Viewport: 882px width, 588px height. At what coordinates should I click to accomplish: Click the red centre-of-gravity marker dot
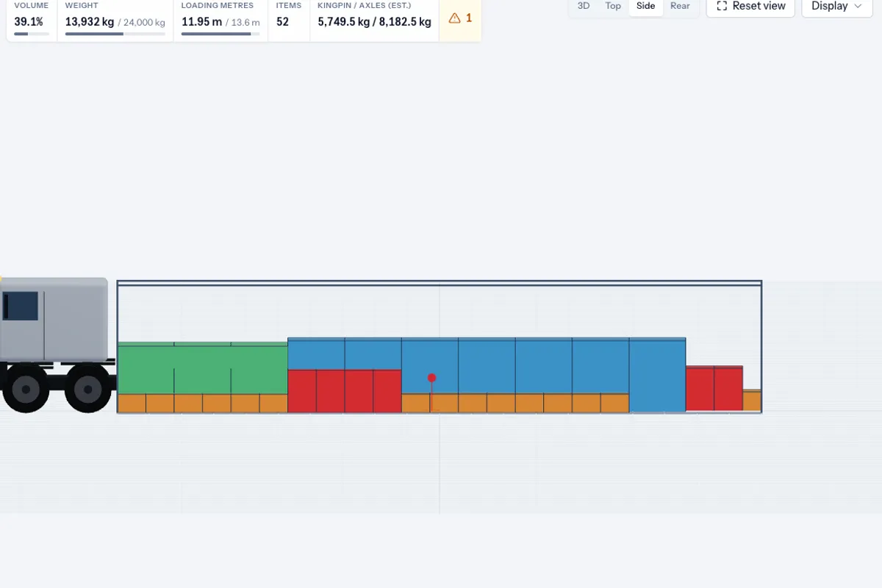pos(432,378)
